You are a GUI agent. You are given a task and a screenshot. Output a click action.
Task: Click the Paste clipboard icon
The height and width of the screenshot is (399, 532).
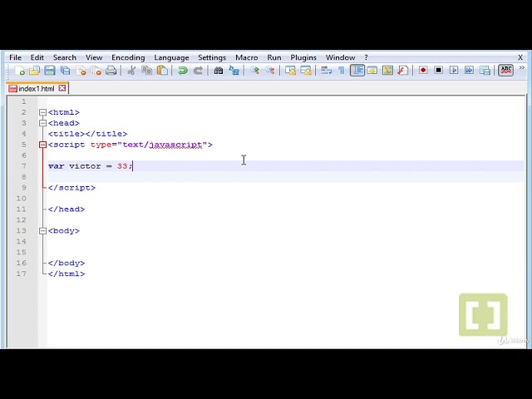click(163, 71)
